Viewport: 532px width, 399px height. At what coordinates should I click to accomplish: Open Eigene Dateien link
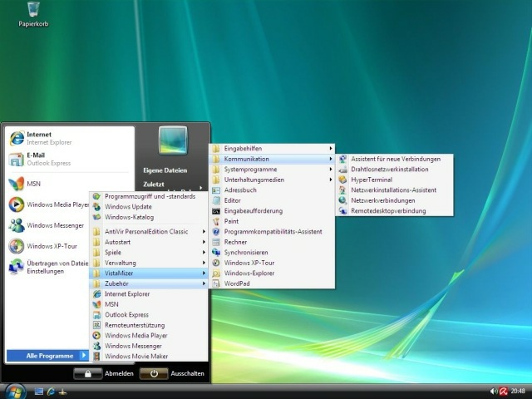click(x=165, y=170)
